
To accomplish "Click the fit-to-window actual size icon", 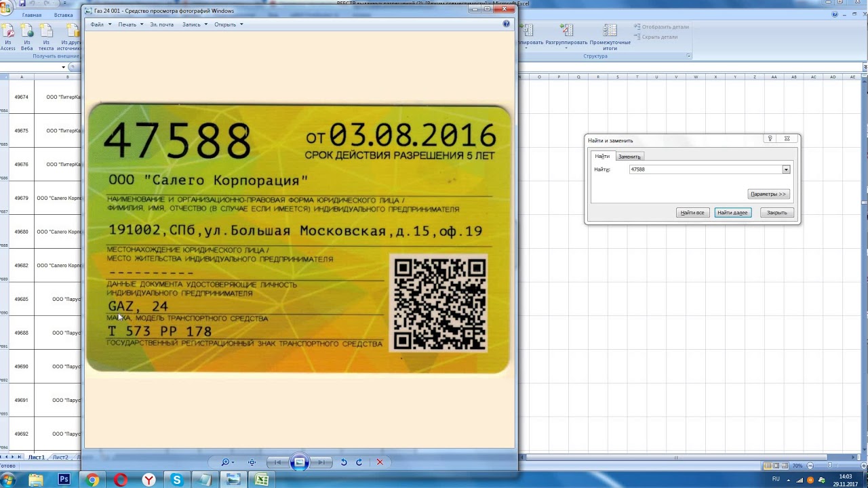I will (252, 462).
